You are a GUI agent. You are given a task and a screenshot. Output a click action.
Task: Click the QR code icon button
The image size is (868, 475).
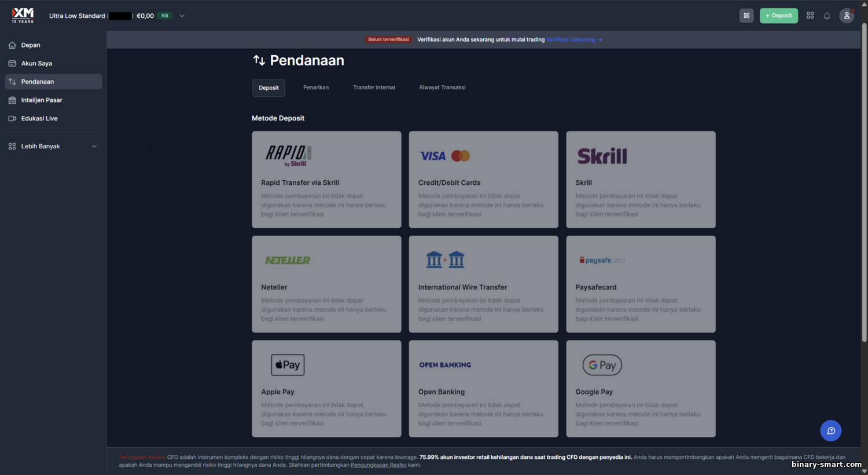[x=746, y=16]
